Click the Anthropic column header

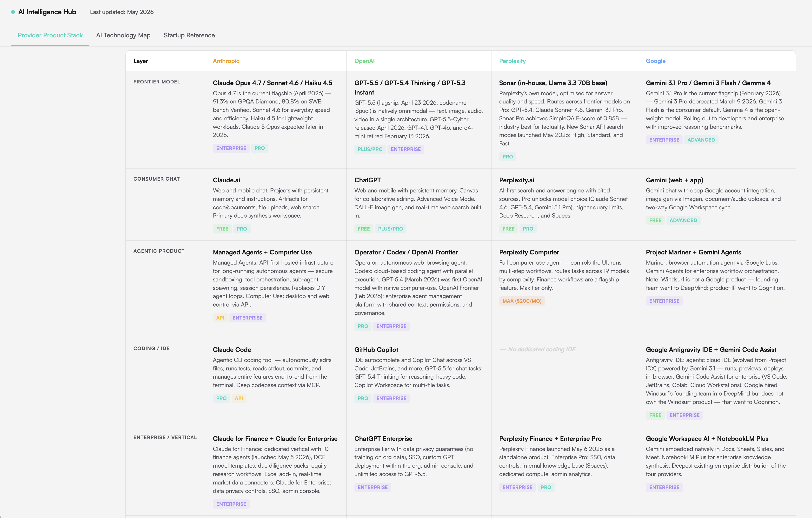[226, 61]
